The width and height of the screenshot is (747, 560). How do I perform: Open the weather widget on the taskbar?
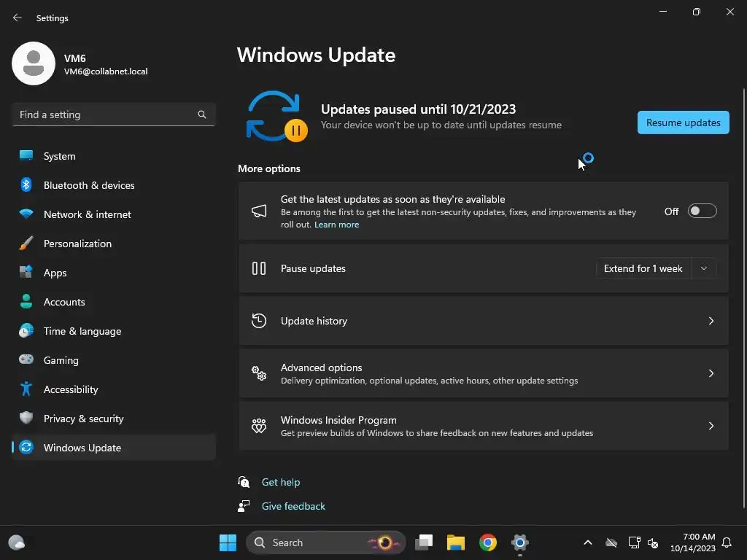pos(17,542)
